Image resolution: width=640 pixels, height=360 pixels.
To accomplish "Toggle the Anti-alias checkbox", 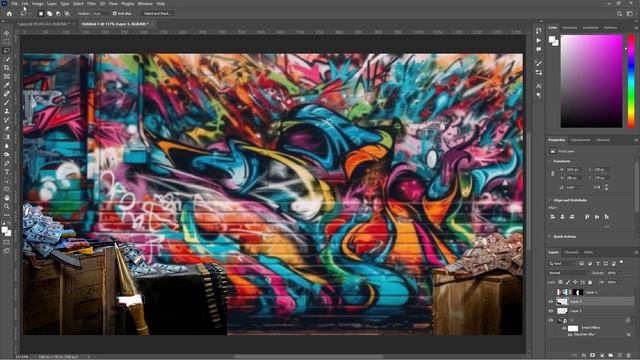I will pos(115,13).
